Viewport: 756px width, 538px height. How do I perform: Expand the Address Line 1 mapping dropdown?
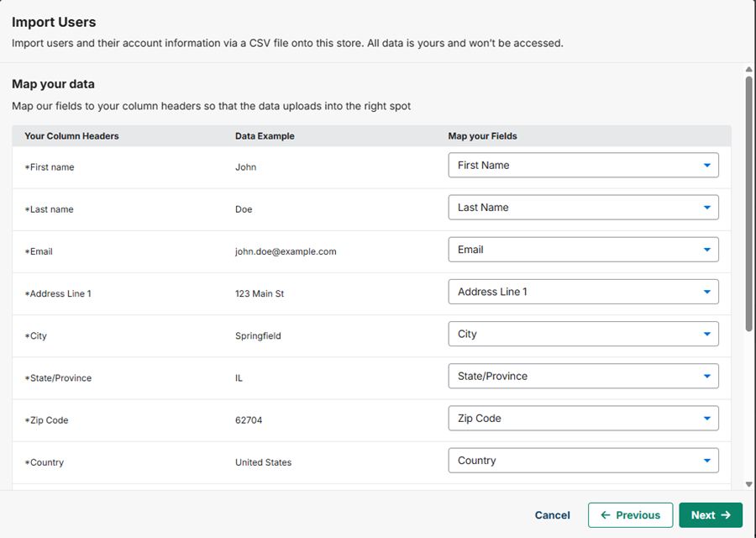pyautogui.click(x=584, y=292)
